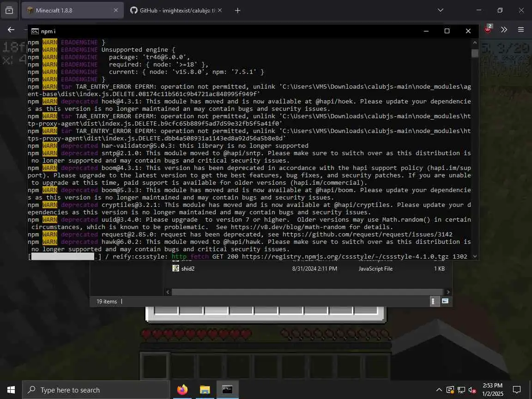Open the Windows Start menu

(11, 390)
